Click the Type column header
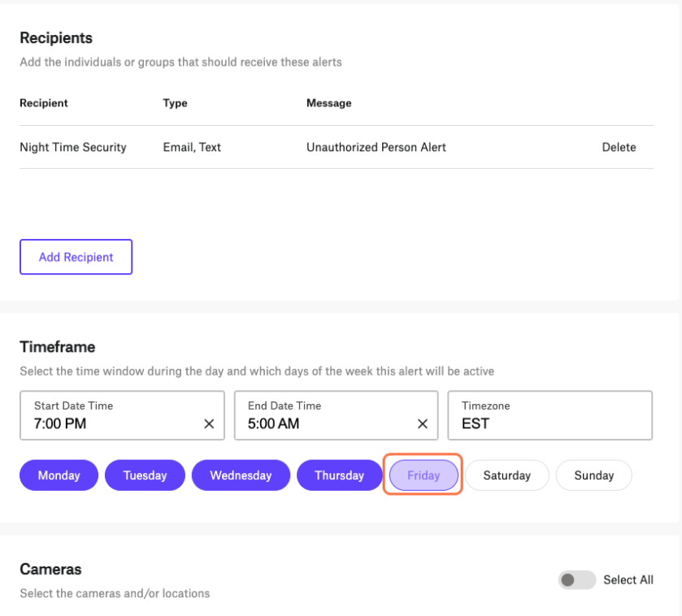This screenshot has height=616, width=682. pyautogui.click(x=176, y=103)
